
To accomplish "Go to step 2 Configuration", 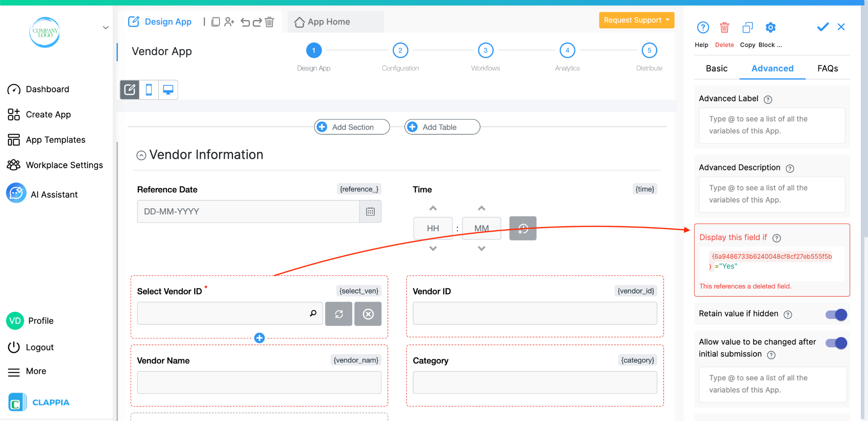I will [400, 50].
